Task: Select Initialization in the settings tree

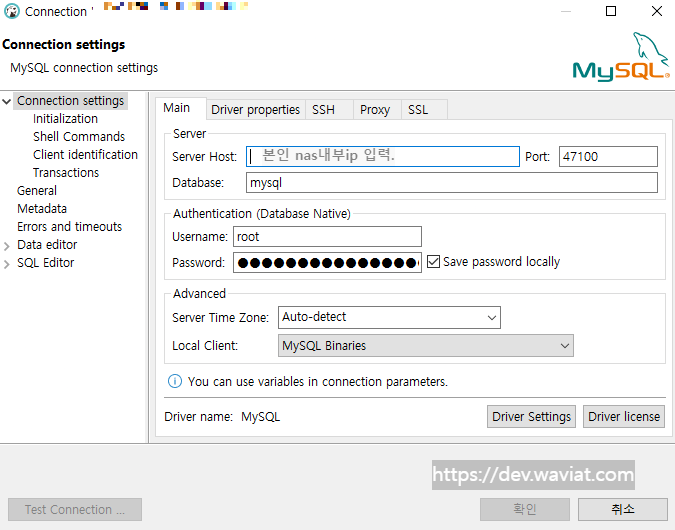Action: (65, 119)
